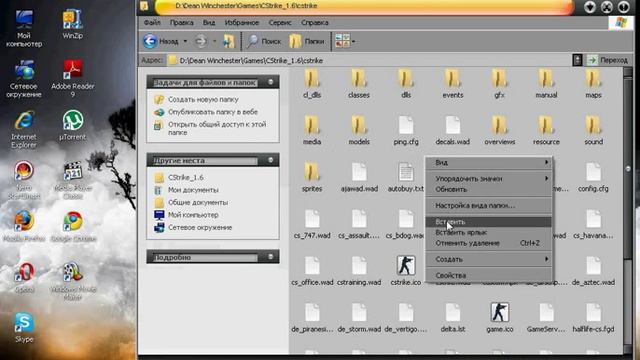Image resolution: width=640 pixels, height=360 pixels.
Task: Launch the Google Chrome desktop shortcut
Action: 73,227
